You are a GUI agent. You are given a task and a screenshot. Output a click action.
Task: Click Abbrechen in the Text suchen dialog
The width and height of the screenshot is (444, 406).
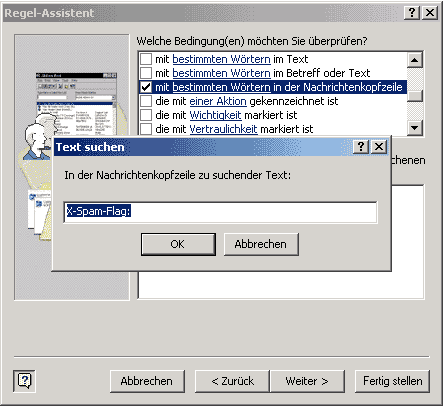pos(261,244)
